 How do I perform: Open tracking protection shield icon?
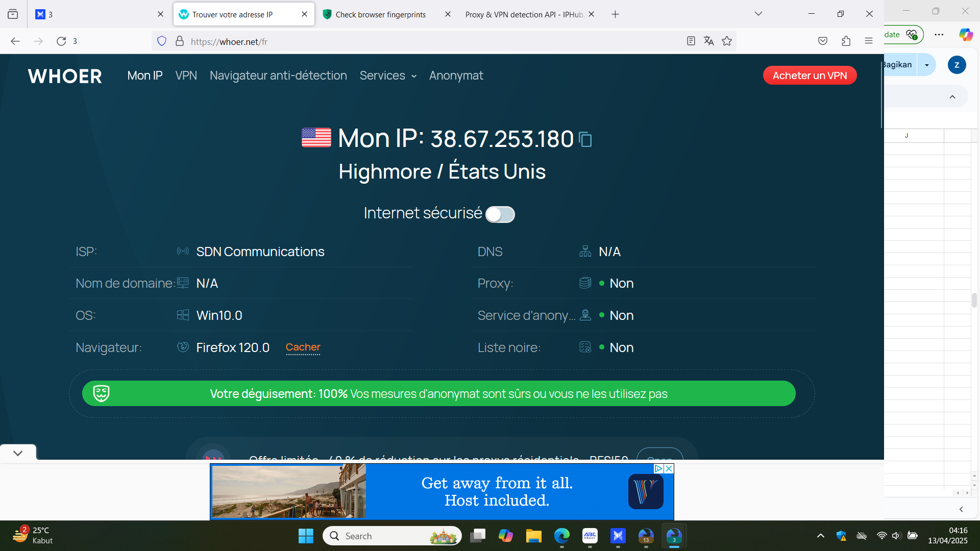click(x=162, y=41)
